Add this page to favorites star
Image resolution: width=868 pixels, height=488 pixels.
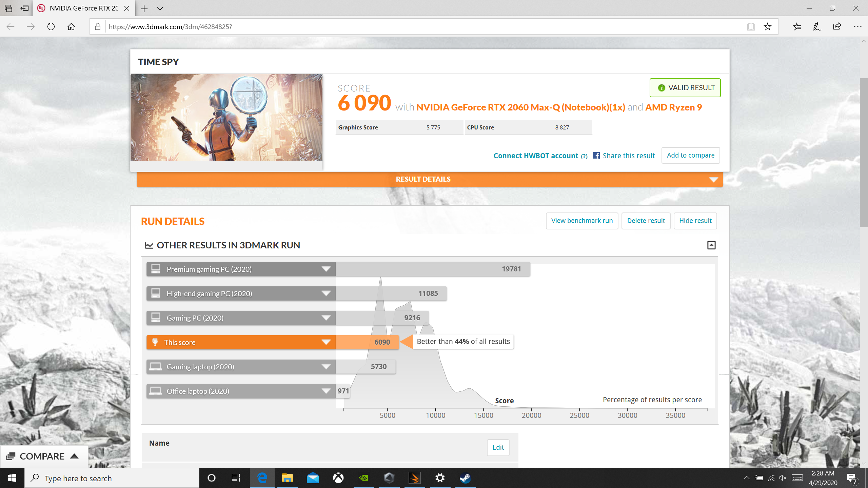click(768, 26)
